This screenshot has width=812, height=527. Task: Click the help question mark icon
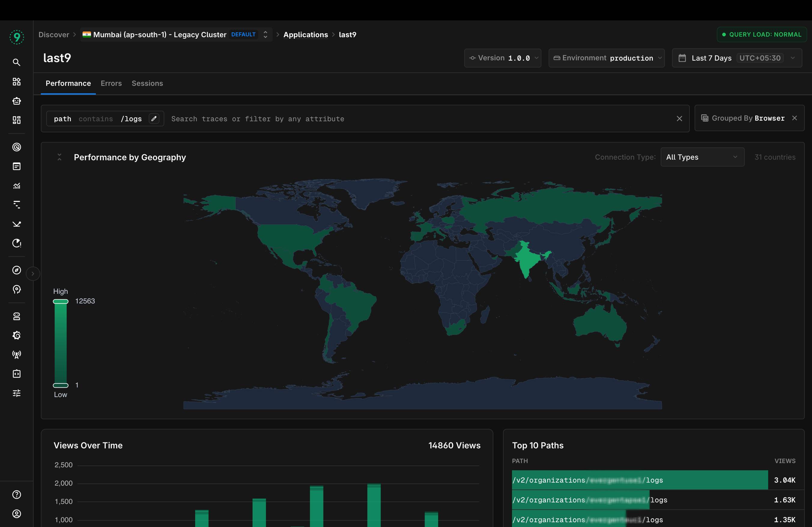coord(17,494)
